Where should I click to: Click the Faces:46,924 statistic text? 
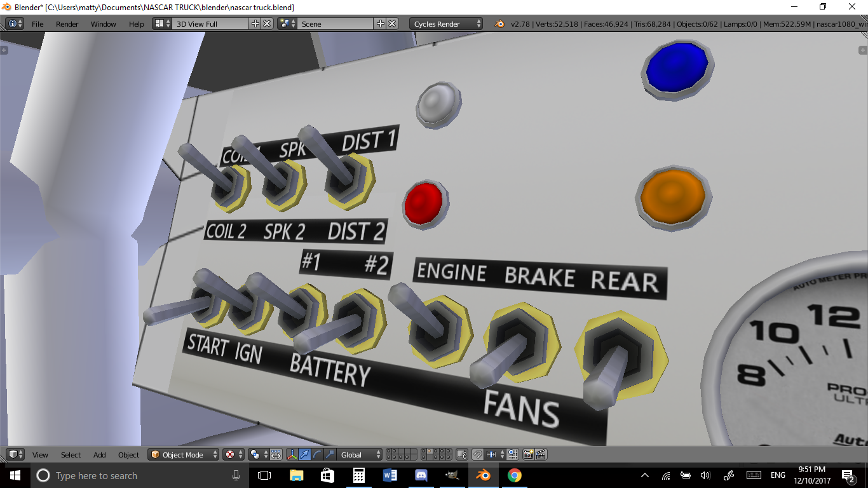coord(605,24)
